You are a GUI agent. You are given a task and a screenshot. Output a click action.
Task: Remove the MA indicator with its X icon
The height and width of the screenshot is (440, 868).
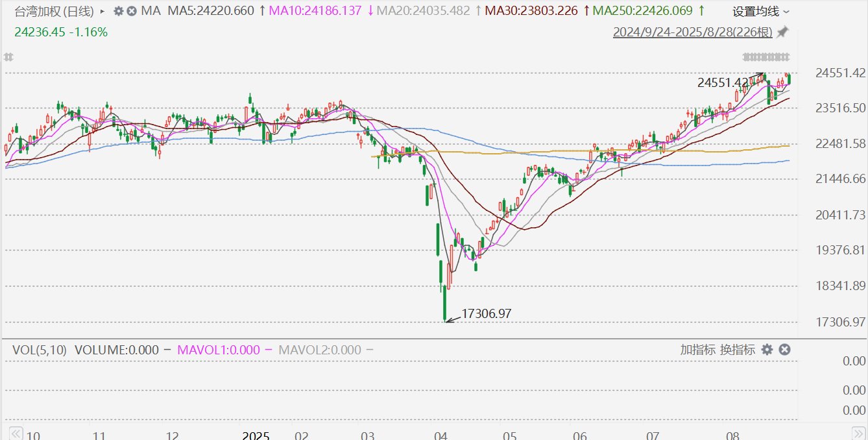point(132,11)
